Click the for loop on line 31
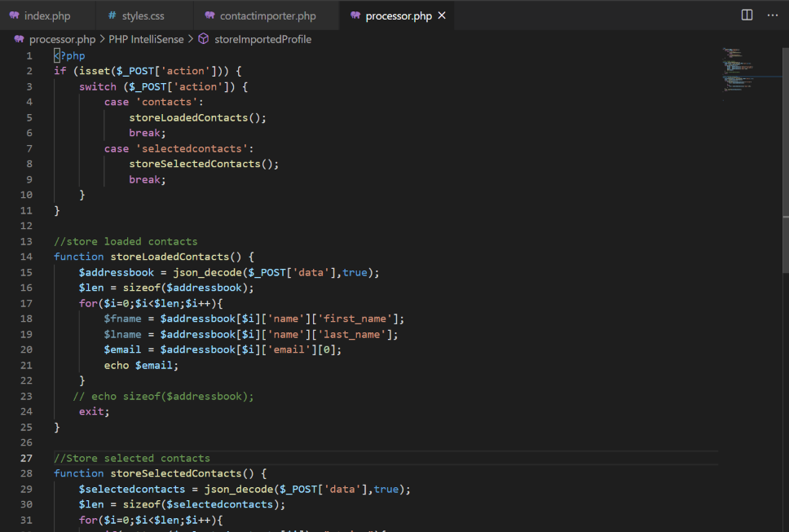This screenshot has width=789, height=532. 151,520
